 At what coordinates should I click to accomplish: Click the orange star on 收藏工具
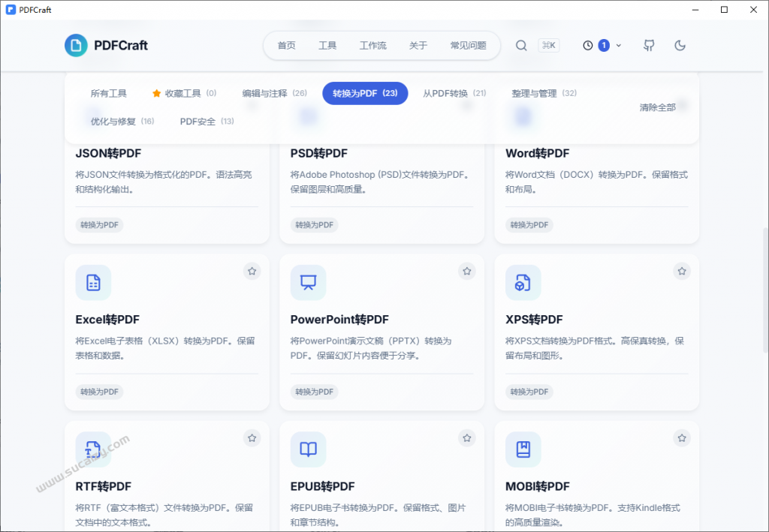[156, 93]
